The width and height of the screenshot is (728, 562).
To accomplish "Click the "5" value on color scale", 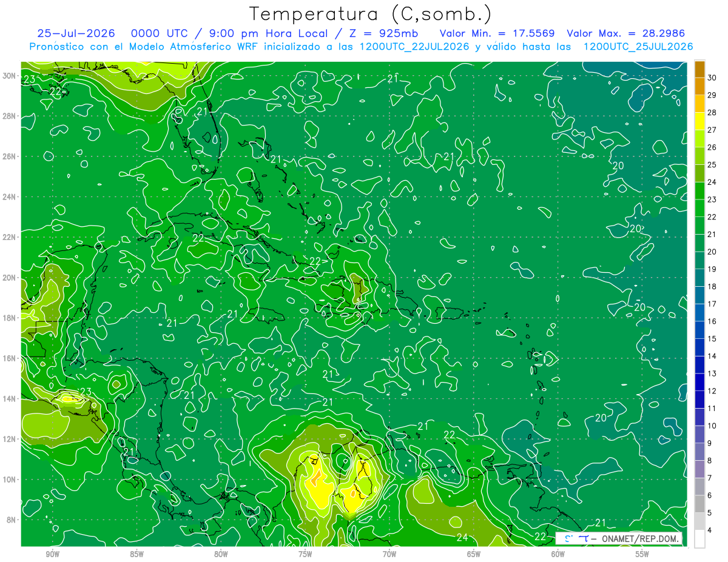I will click(710, 513).
